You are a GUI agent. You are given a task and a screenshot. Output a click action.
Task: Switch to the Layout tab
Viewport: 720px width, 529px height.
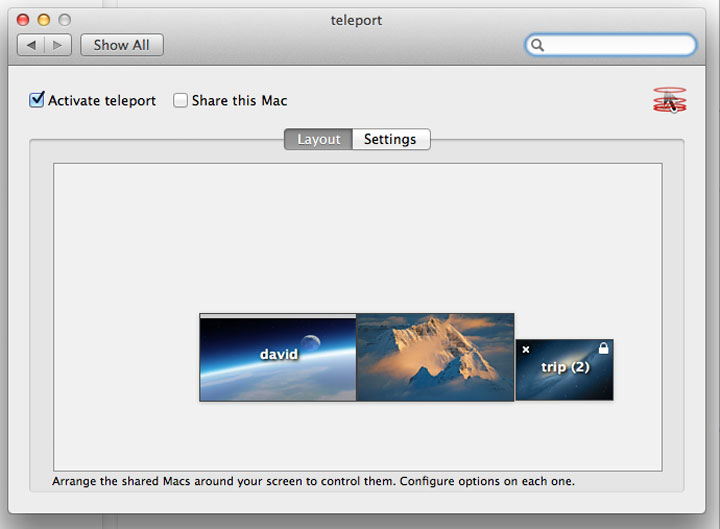pos(319,139)
